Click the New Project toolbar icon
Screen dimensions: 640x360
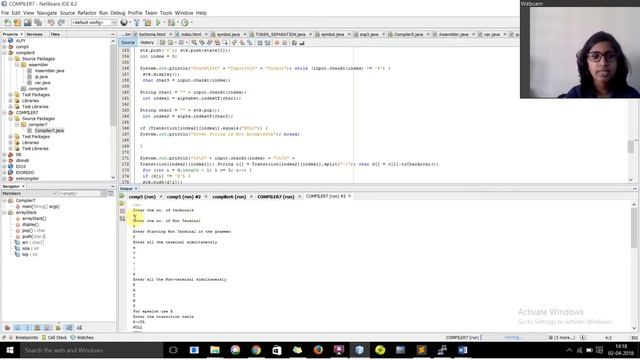[17, 23]
